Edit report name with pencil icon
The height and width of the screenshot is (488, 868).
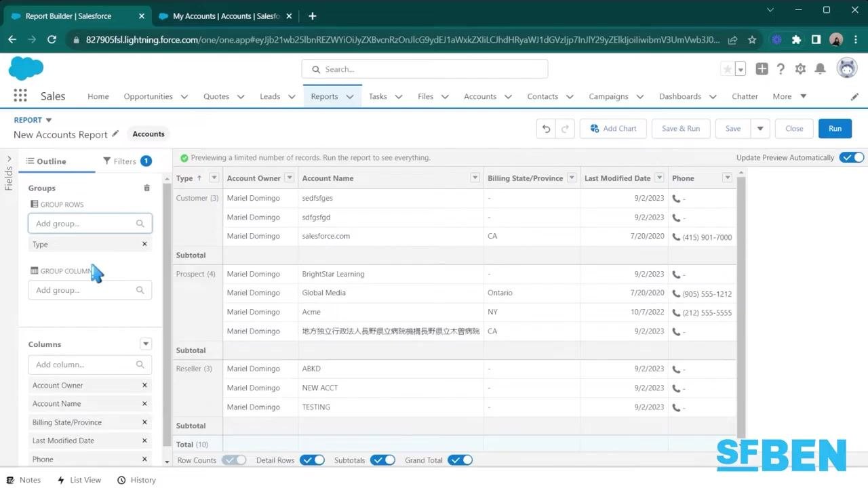tap(115, 134)
